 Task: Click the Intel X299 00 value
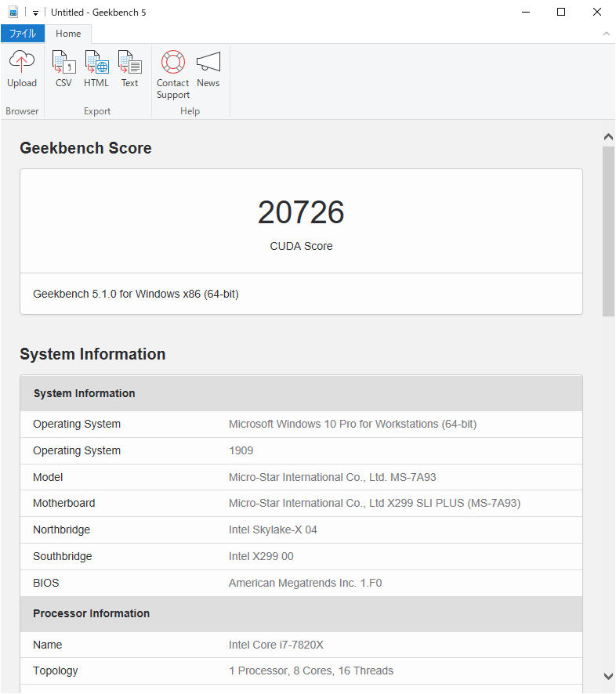click(261, 556)
